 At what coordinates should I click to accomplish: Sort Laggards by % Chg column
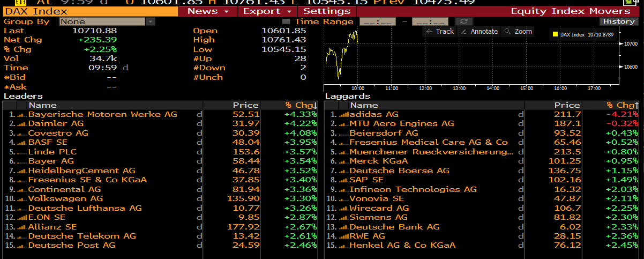tap(623, 105)
